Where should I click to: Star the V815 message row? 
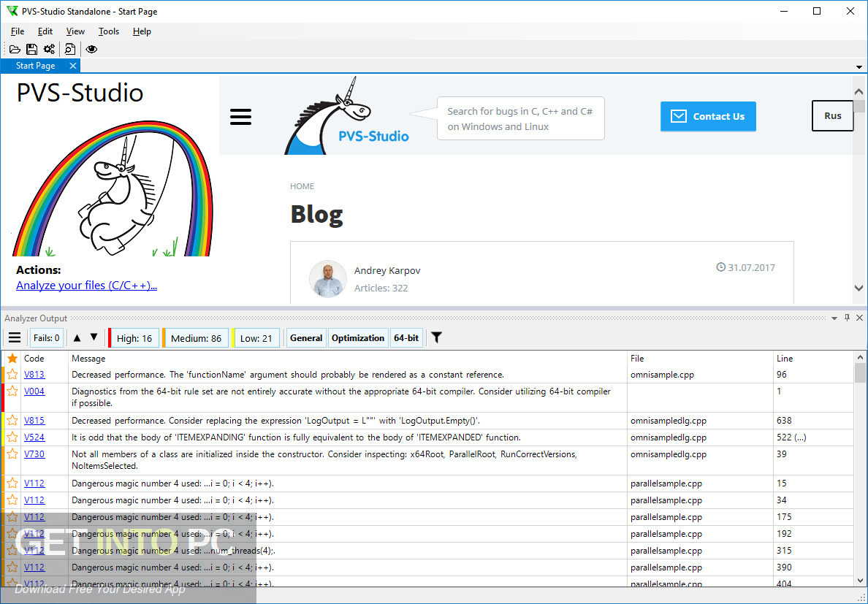pyautogui.click(x=12, y=421)
